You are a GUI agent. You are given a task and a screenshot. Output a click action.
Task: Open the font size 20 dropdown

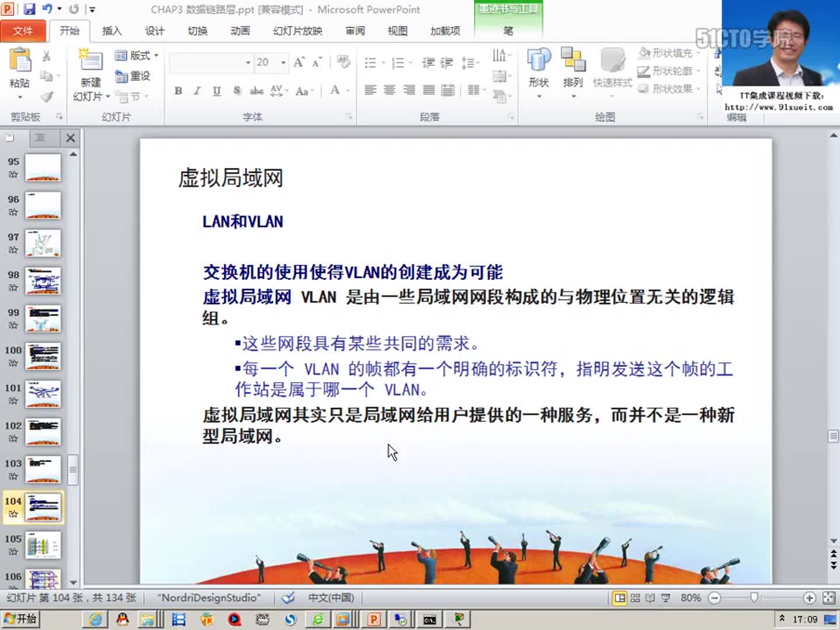tap(283, 62)
